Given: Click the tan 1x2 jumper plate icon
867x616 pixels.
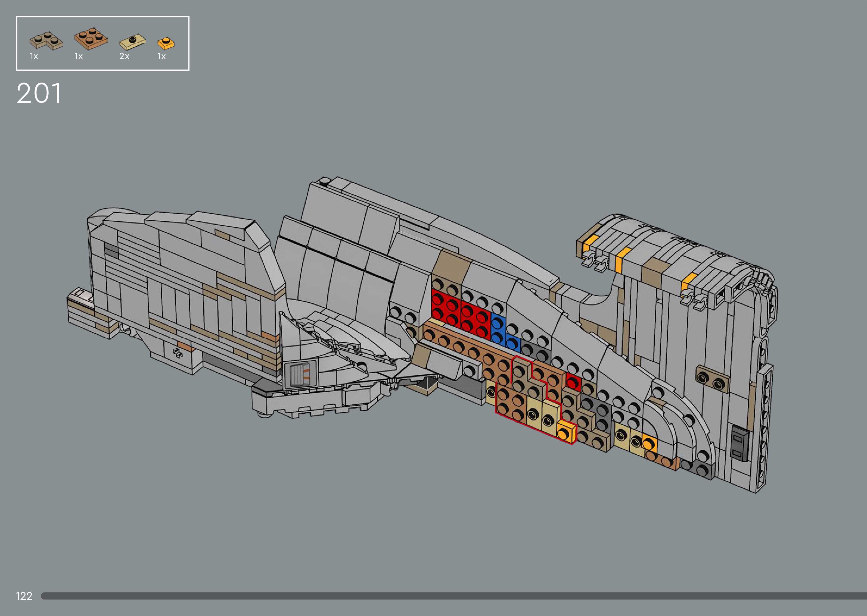Looking at the screenshot, I should pyautogui.click(x=132, y=42).
